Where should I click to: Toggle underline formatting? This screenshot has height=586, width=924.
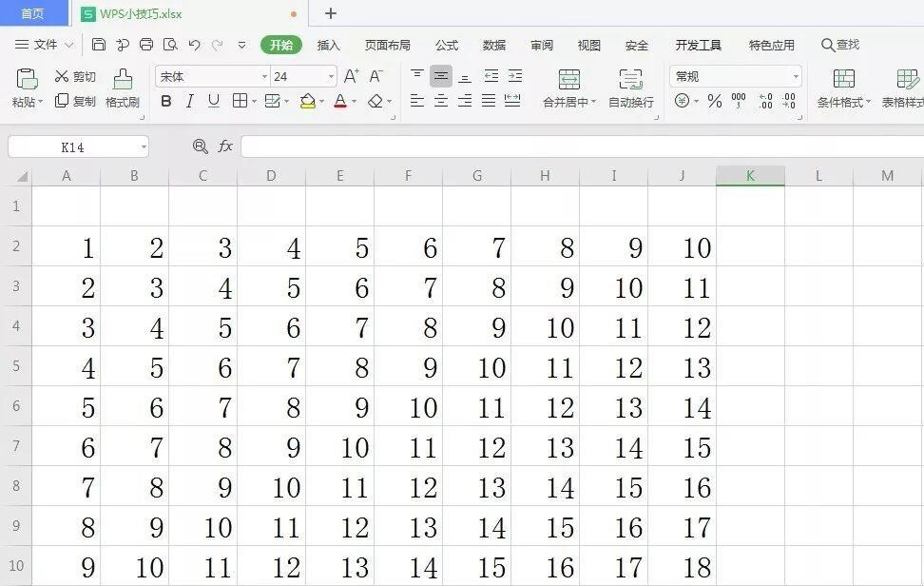[214, 102]
